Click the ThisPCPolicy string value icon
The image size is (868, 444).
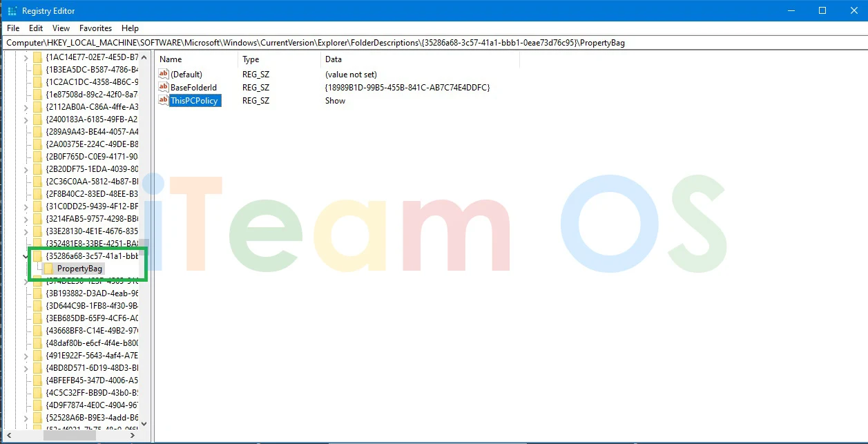click(x=164, y=100)
